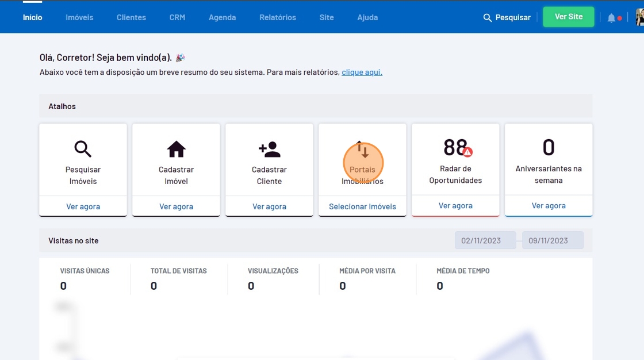Open the CRM menu item
644x360 pixels.
(x=177, y=17)
